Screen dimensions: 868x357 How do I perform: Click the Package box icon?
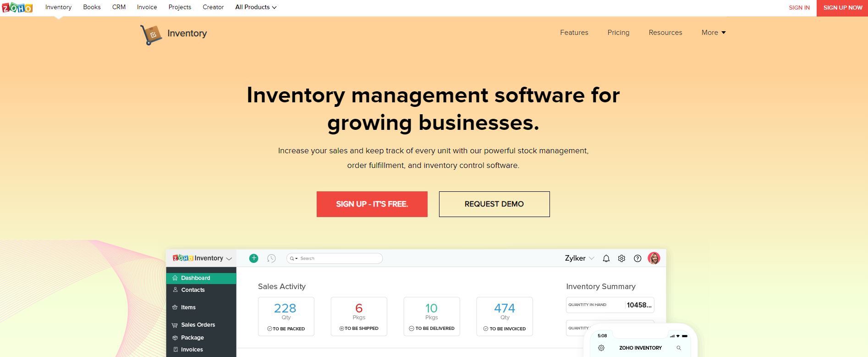pos(175,338)
